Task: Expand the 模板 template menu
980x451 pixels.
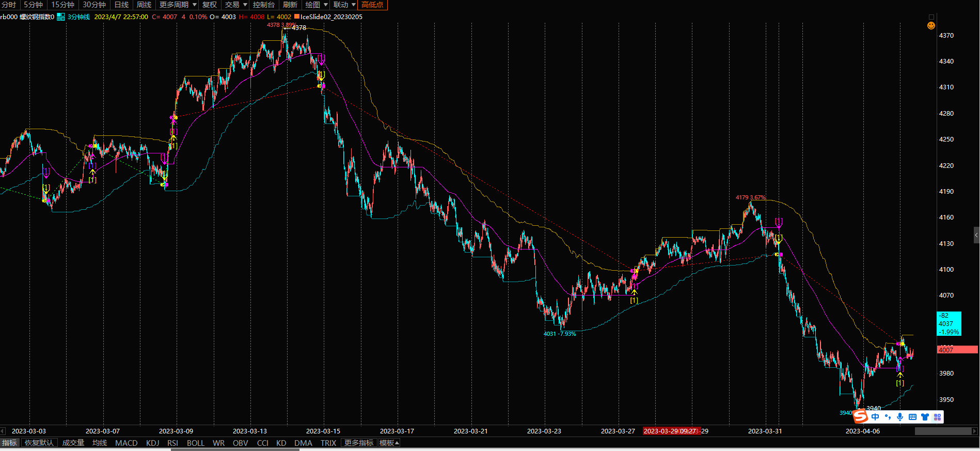Action: 389,443
